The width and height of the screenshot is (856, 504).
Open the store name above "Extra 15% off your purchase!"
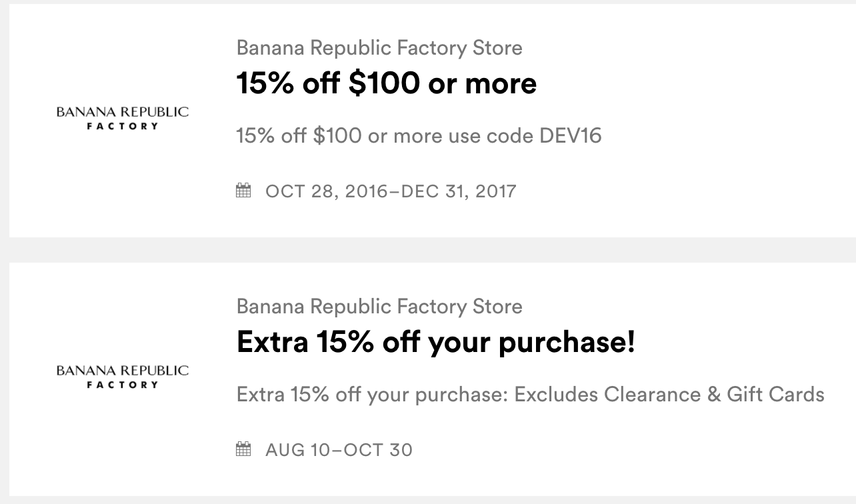pos(379,307)
